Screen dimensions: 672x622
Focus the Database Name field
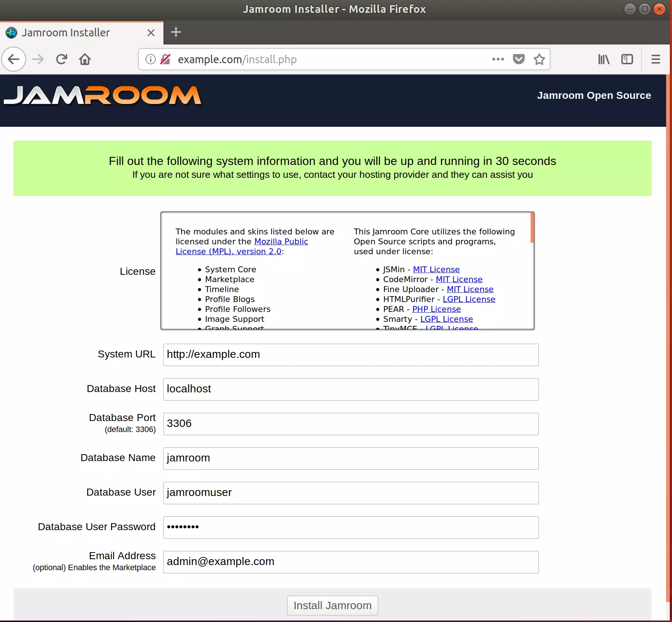351,459
